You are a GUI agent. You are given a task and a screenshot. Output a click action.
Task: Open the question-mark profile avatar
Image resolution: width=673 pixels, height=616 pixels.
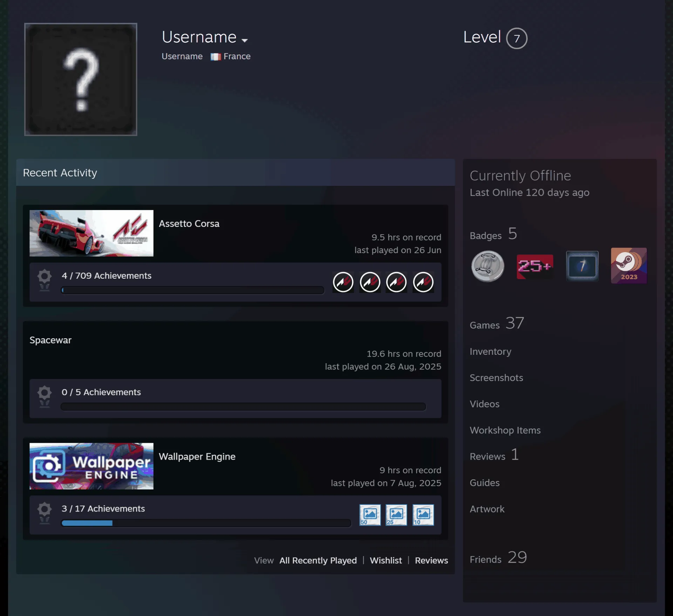(x=81, y=79)
